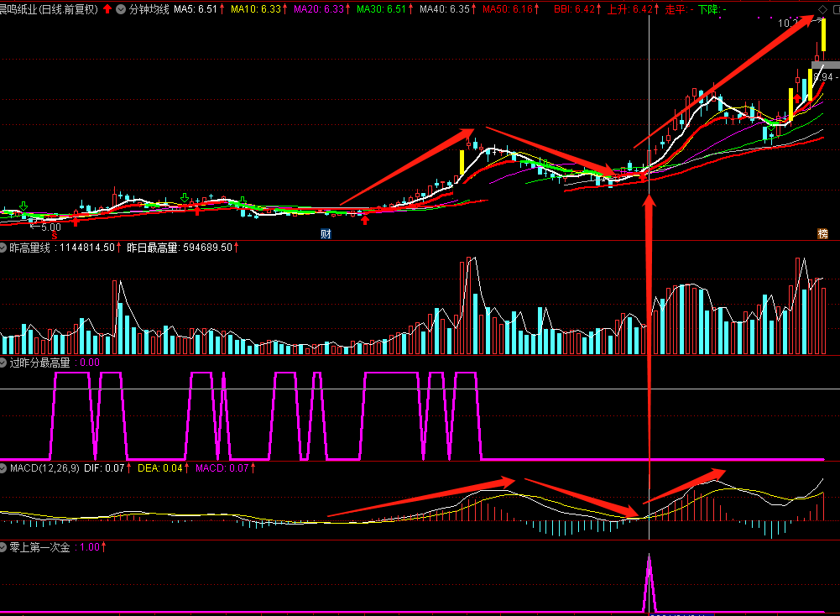Click the gray price marker box at right edge
The image size is (840, 616).
826,65
